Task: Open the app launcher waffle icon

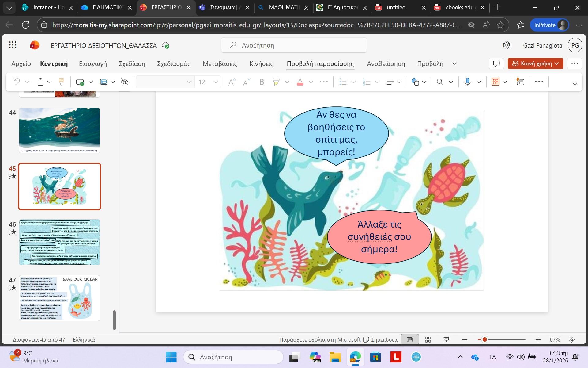Action: coord(13,45)
